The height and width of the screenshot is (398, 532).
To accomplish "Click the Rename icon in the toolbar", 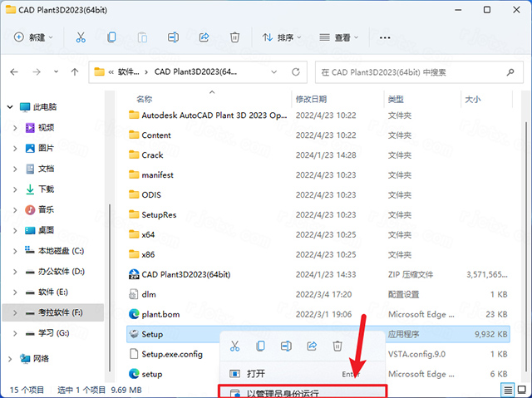I will pos(173,37).
